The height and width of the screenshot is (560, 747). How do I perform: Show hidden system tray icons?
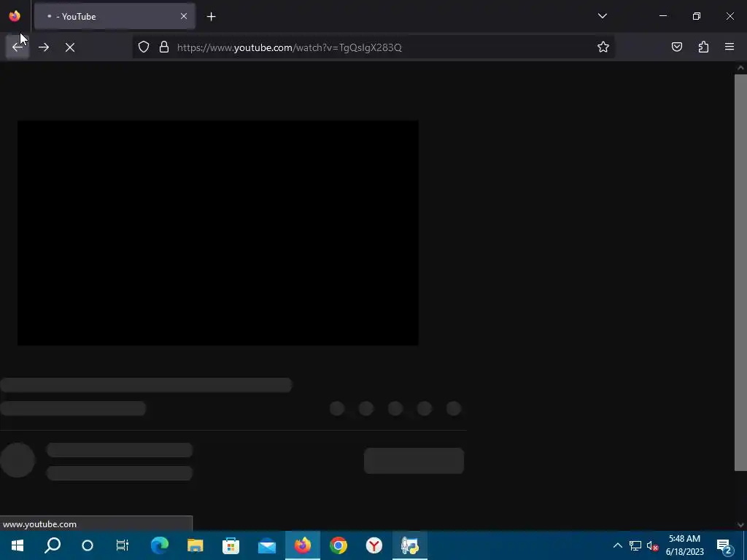pos(617,545)
